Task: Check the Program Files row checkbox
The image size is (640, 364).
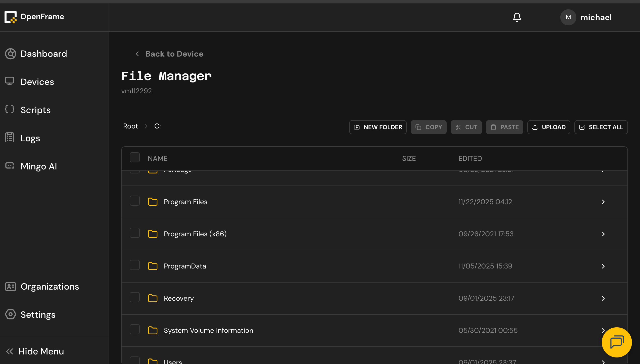Action: click(135, 201)
